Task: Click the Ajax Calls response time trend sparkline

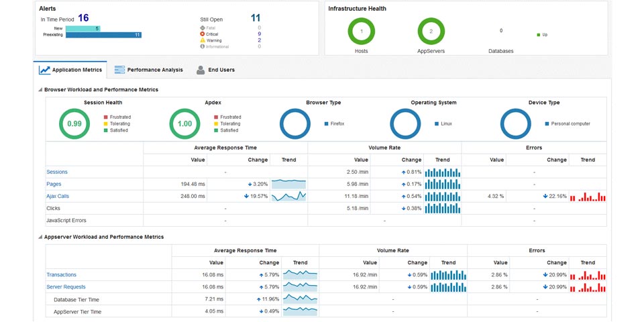Action: coord(288,197)
